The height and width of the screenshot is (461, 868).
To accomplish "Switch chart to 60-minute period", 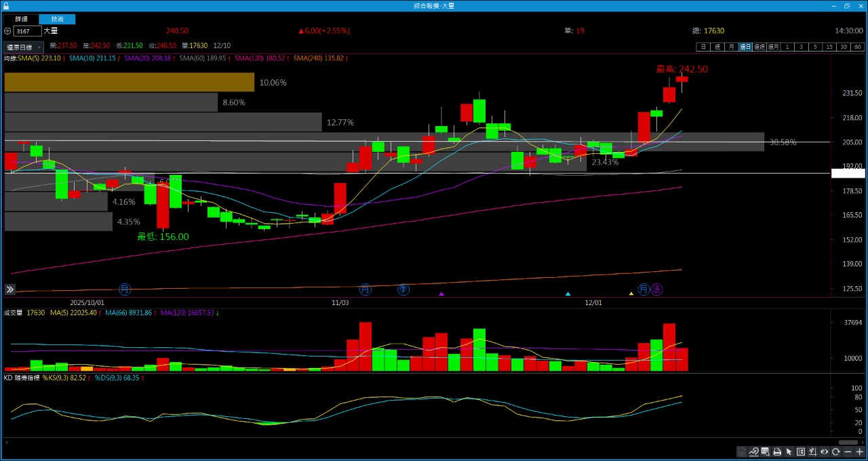I will (x=858, y=47).
